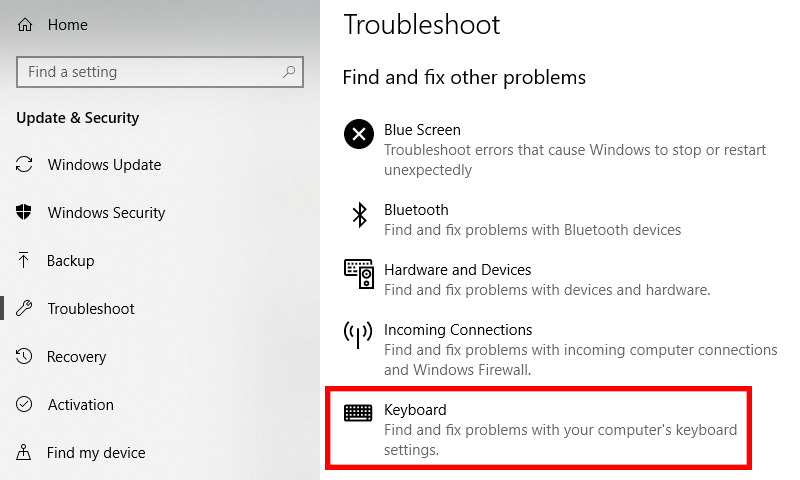Viewport: 800px width, 480px height.
Task: Click the Hardware and Devices icon
Action: coord(358,273)
